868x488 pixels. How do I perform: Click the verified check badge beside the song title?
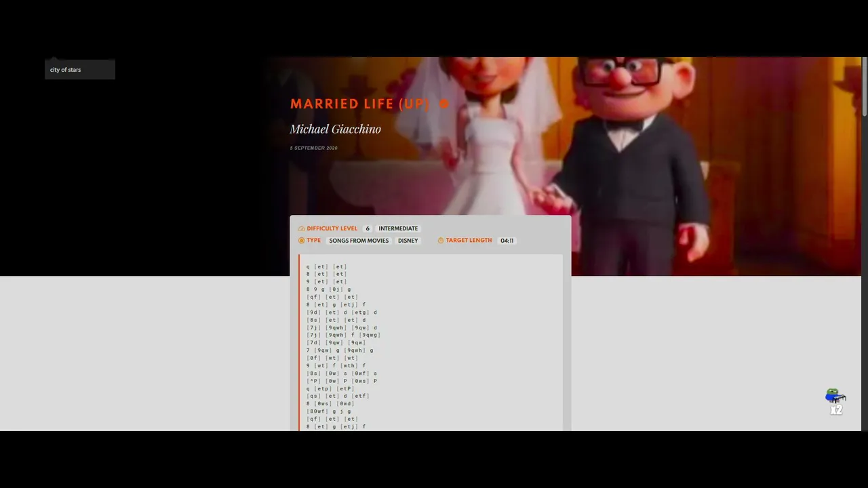(x=444, y=104)
